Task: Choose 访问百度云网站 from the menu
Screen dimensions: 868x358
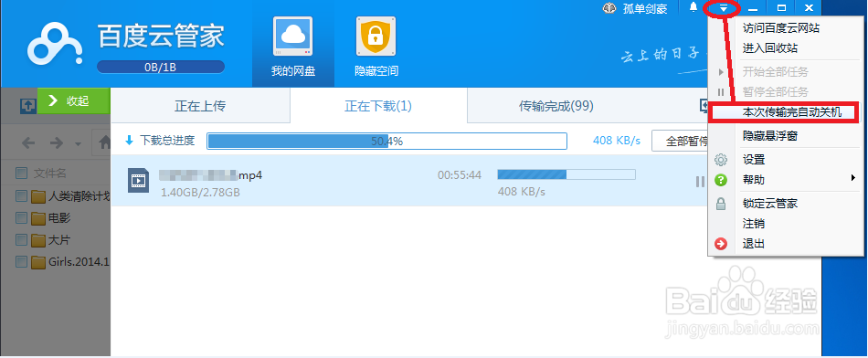Action: click(780, 29)
